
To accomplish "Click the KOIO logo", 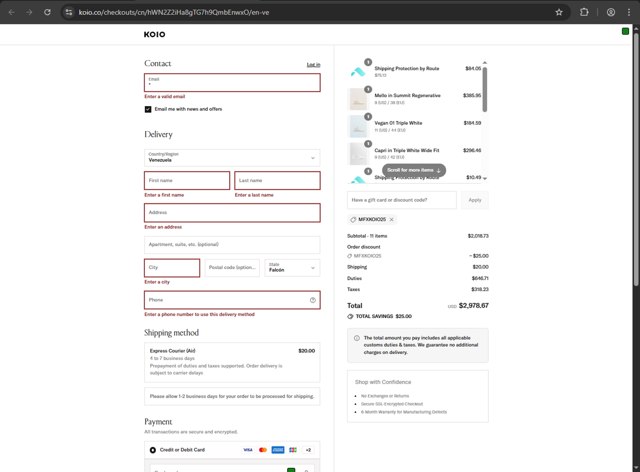I will pyautogui.click(x=154, y=34).
